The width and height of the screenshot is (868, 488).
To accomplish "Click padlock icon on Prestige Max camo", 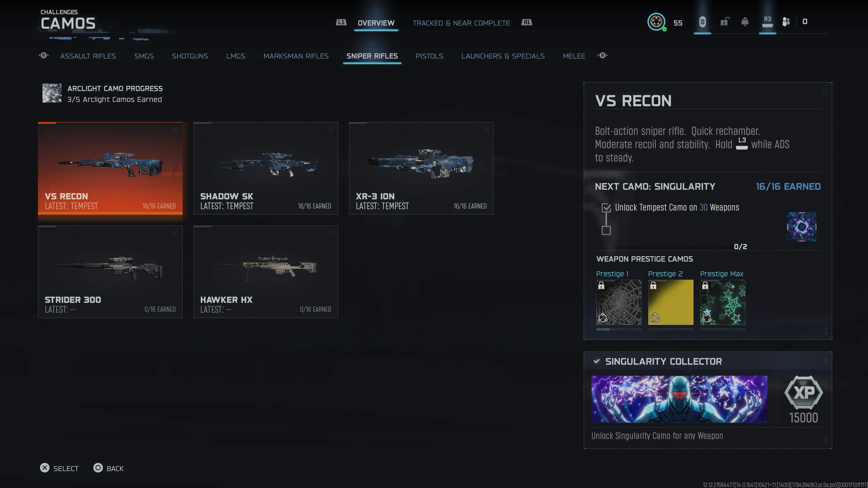I will (705, 286).
